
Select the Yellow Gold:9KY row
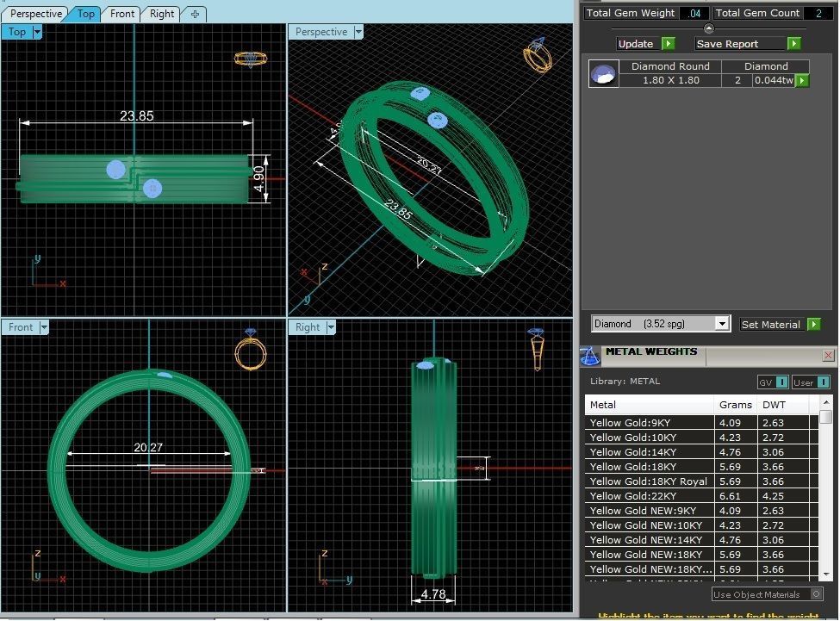click(702, 422)
